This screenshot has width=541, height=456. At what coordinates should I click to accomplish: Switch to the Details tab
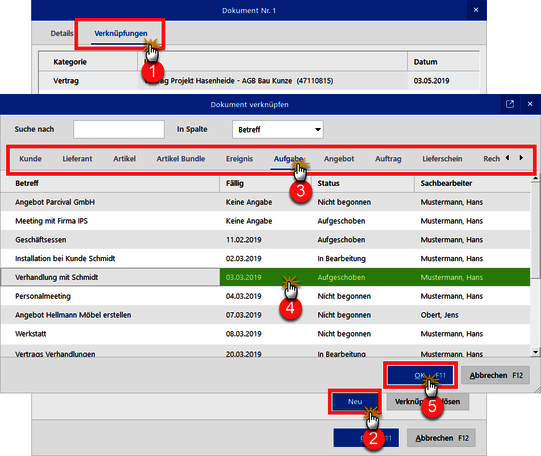[x=62, y=33]
